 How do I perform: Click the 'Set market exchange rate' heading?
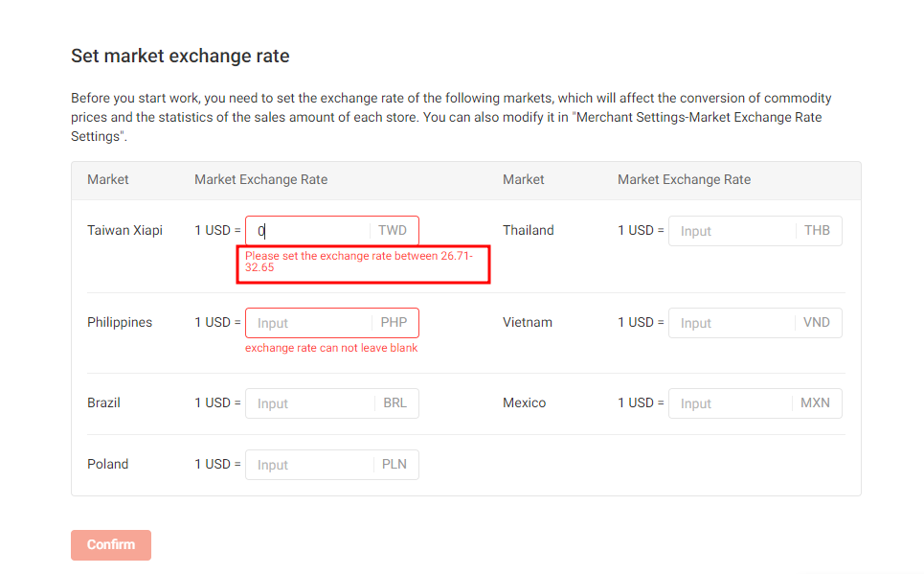180,56
